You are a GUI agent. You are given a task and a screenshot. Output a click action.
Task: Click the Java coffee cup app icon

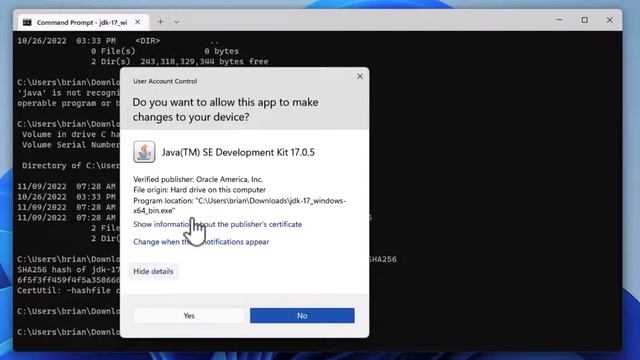coord(144,152)
